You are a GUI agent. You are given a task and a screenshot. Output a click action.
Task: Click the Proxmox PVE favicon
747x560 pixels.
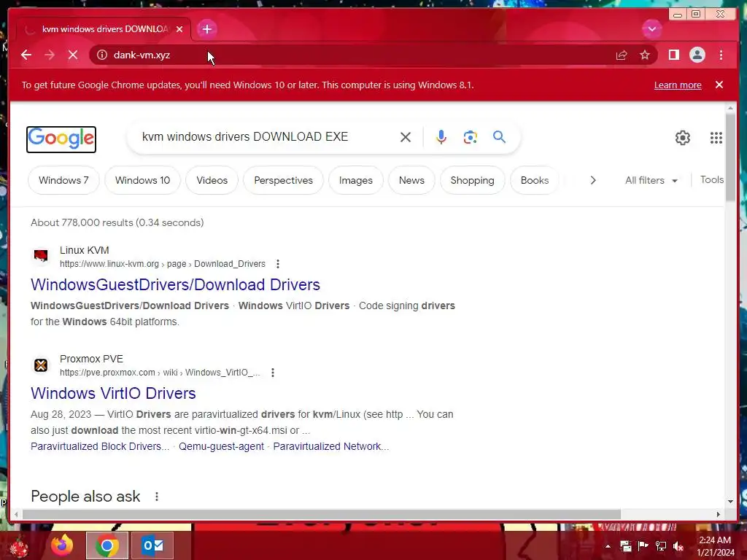[41, 365]
